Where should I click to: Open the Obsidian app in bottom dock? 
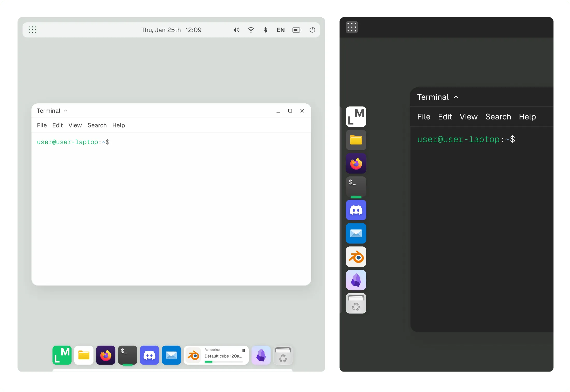(261, 355)
